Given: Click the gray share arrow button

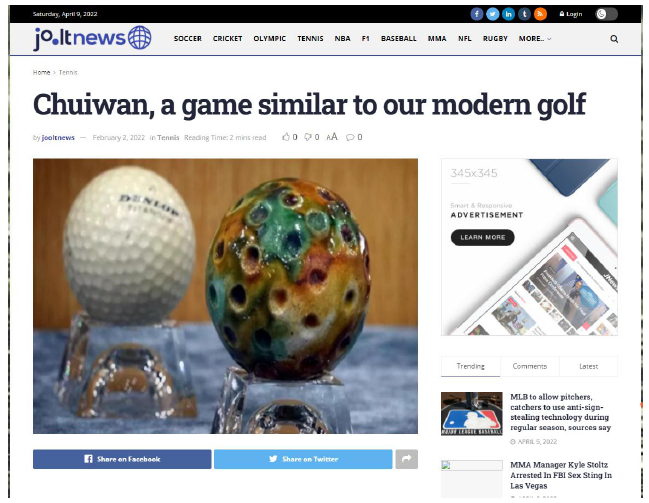Looking at the screenshot, I should [406, 459].
